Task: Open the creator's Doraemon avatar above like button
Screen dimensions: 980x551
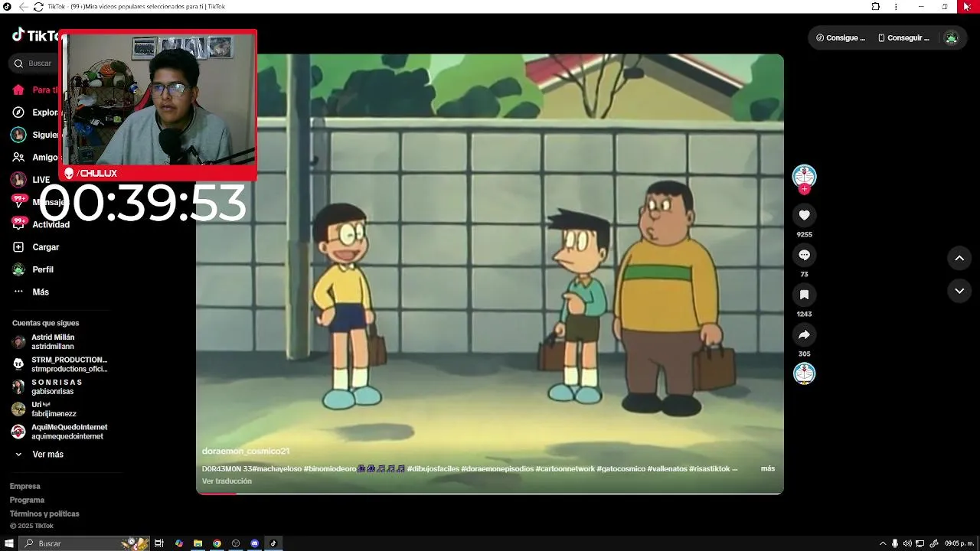Action: tap(804, 176)
